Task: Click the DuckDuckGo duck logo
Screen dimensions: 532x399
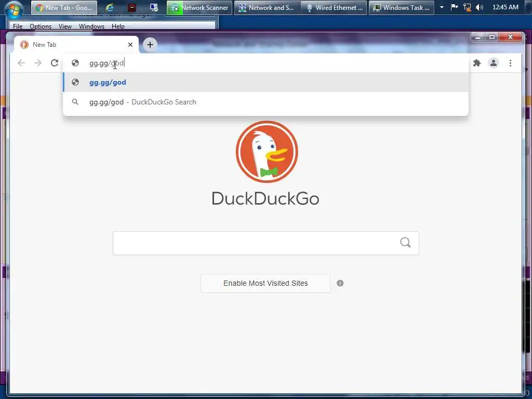Action: tap(267, 152)
